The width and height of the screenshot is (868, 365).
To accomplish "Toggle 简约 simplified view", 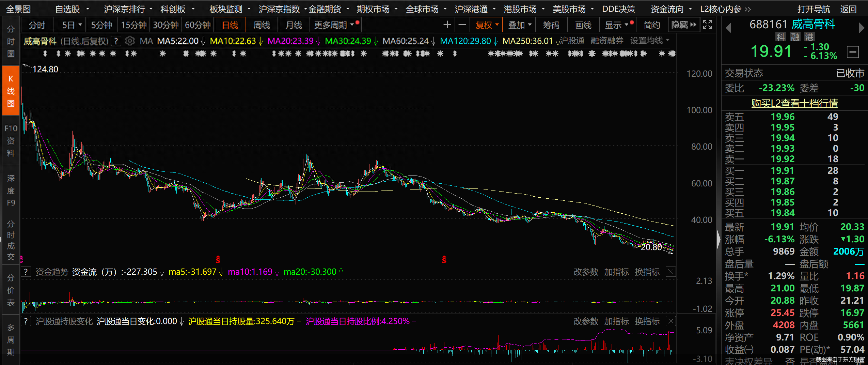I will 652,25.
